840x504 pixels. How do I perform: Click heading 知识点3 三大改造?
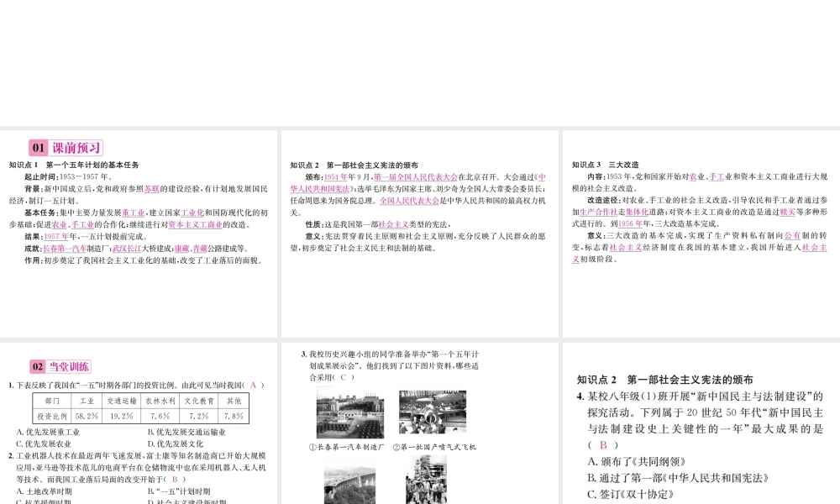coord(606,165)
